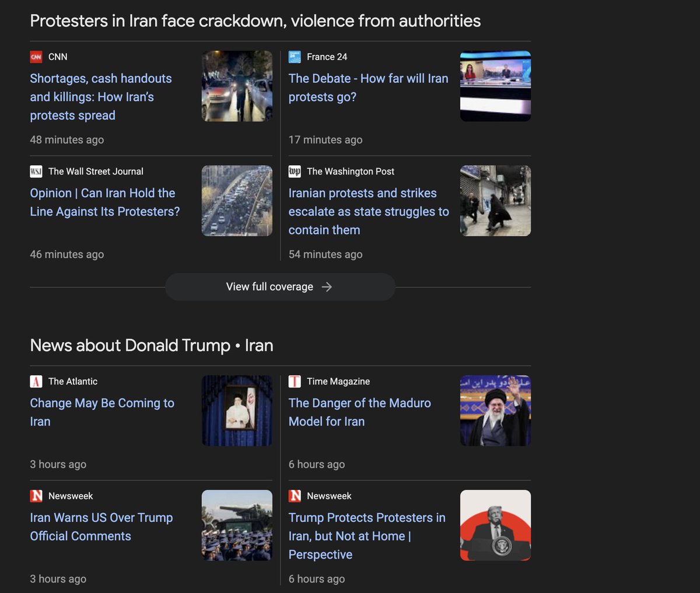Open WSJ opinion Can Iran Hold the Line
Screen dimensions: 700x593
click(105, 202)
